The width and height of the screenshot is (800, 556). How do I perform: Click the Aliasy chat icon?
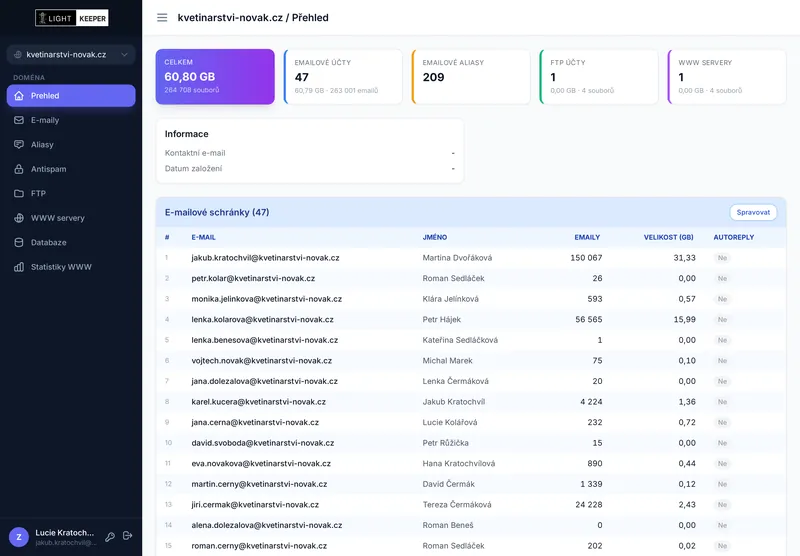coord(19,144)
